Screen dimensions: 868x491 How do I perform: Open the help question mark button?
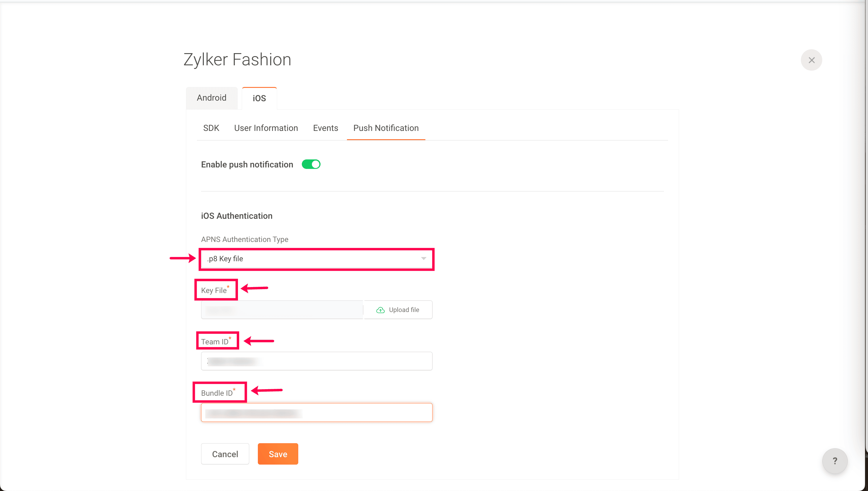point(834,461)
